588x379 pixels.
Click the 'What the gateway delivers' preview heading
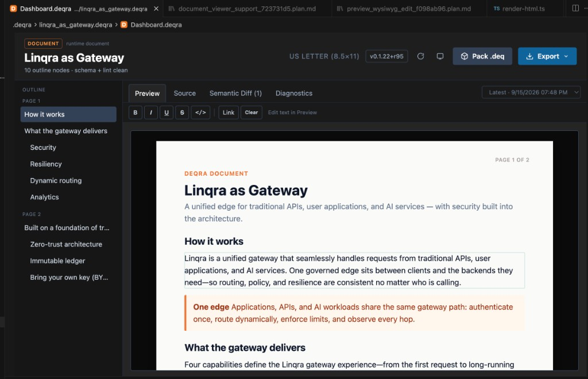pos(245,347)
